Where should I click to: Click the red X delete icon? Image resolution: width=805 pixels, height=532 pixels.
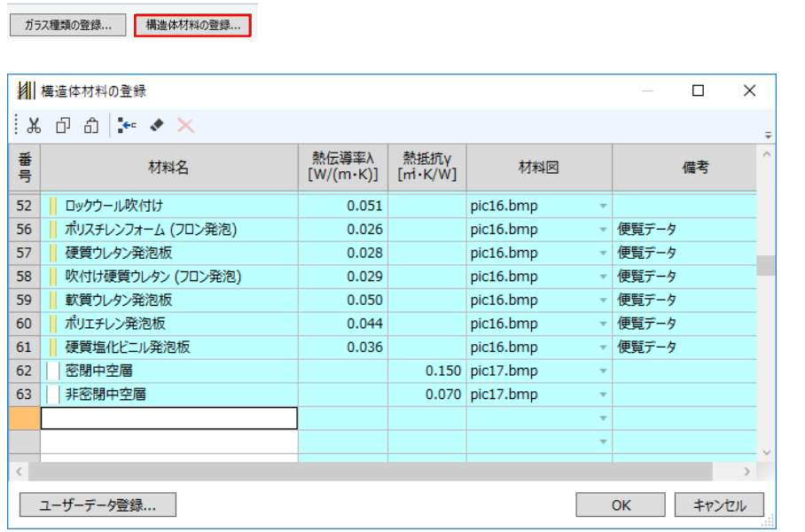coord(185,126)
